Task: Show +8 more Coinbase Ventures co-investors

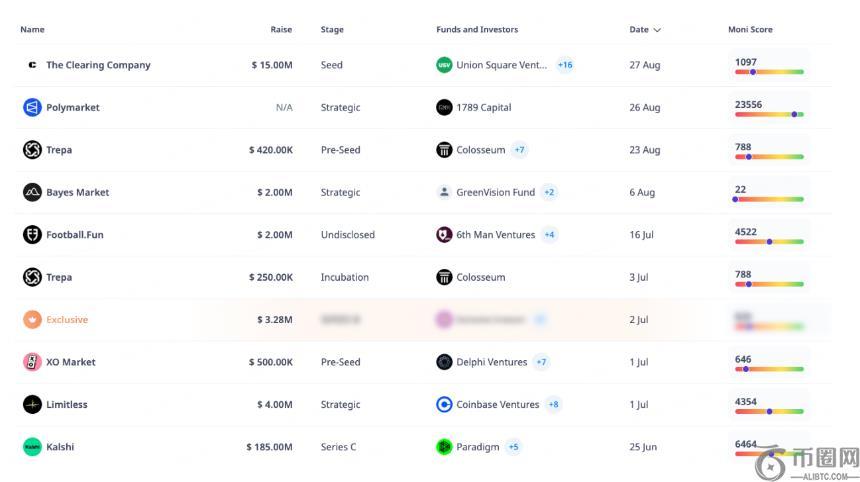Action: pos(553,405)
